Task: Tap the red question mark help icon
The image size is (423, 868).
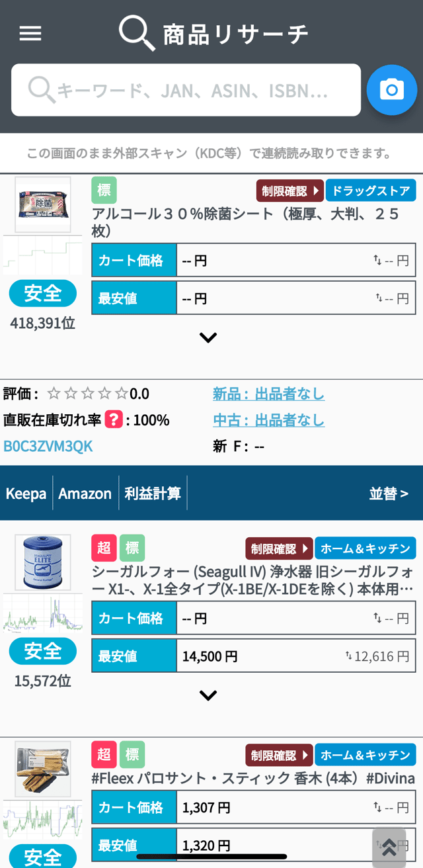Action: pos(114,419)
